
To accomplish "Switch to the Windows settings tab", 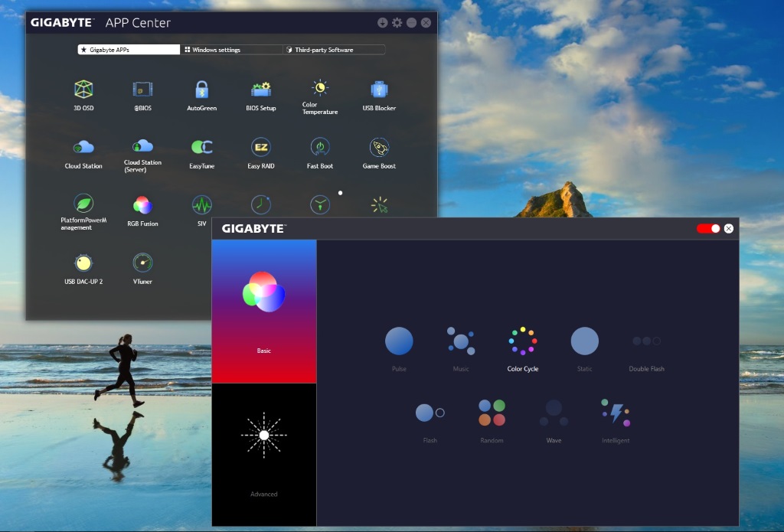I will [231, 50].
